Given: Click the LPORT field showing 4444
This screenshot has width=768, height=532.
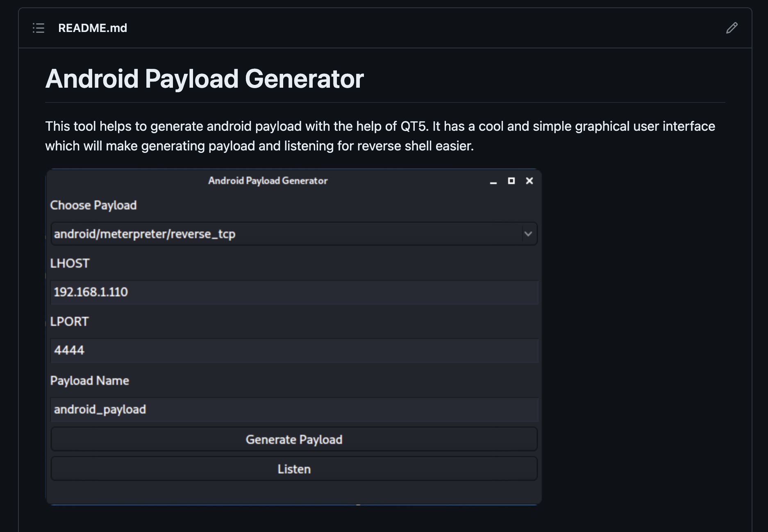Looking at the screenshot, I should tap(294, 350).
